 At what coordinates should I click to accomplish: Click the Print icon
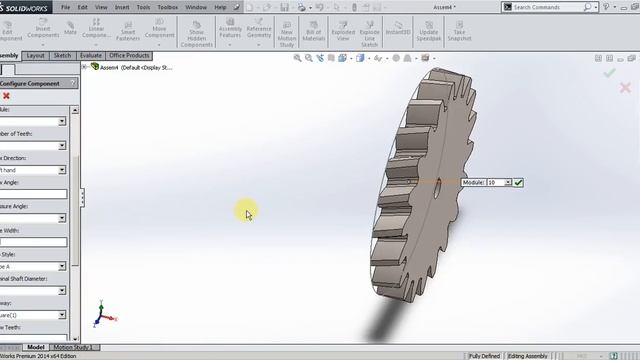tap(302, 7)
